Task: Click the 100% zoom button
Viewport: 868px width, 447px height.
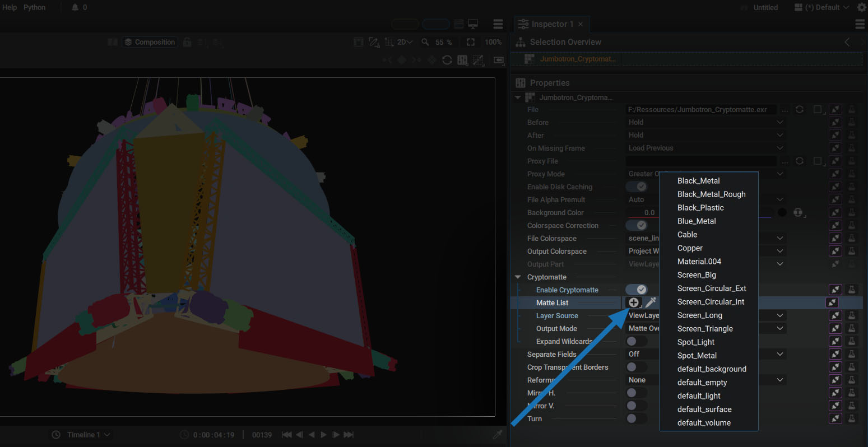Action: pyautogui.click(x=493, y=42)
